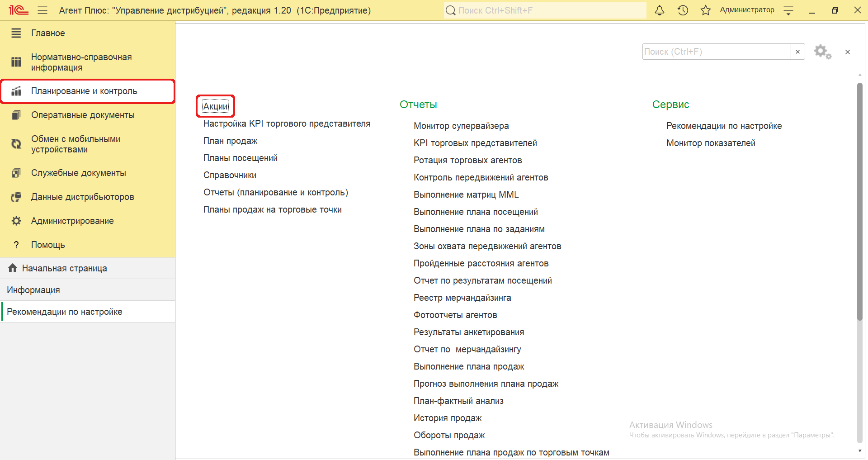The image size is (868, 460).
Task: Open Монитор супервайзера report
Action: click(x=461, y=126)
